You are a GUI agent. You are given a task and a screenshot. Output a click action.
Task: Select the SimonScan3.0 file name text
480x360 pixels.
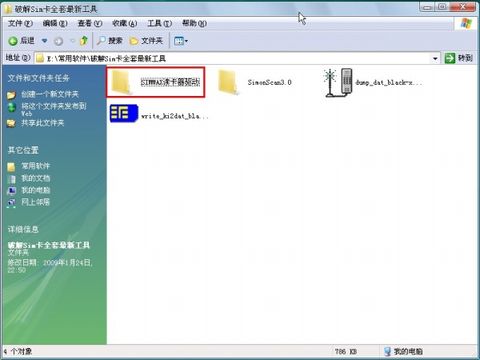point(270,82)
